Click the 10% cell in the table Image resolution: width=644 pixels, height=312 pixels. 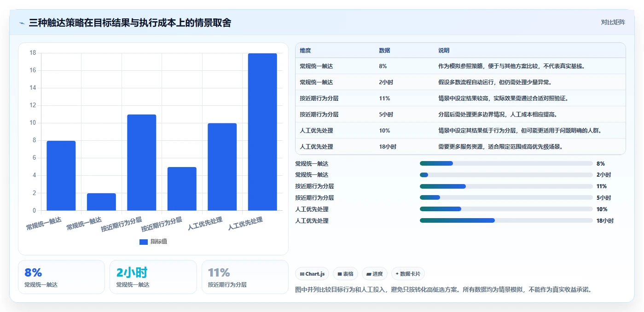point(384,131)
